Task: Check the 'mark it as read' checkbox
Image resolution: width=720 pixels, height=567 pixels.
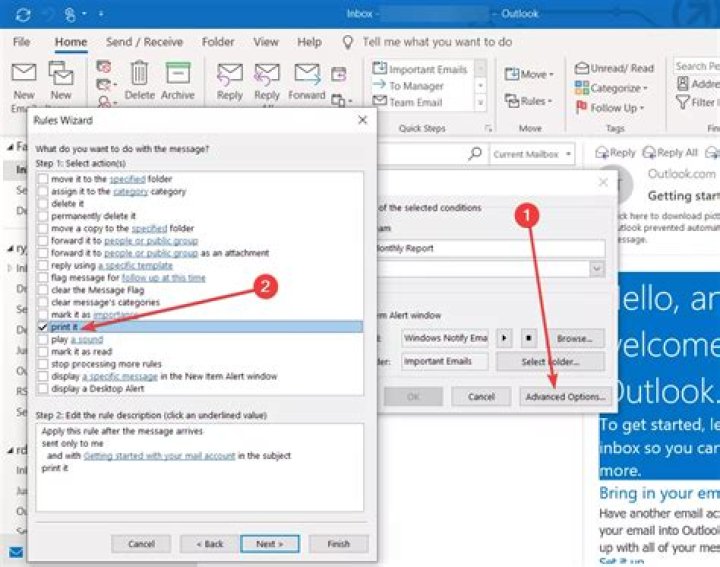Action: click(x=43, y=351)
